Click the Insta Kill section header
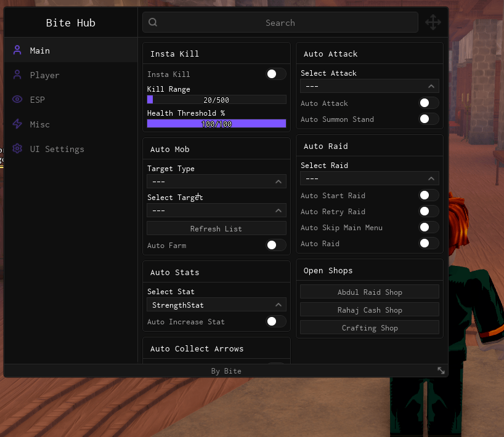This screenshot has width=504, height=437. (174, 54)
